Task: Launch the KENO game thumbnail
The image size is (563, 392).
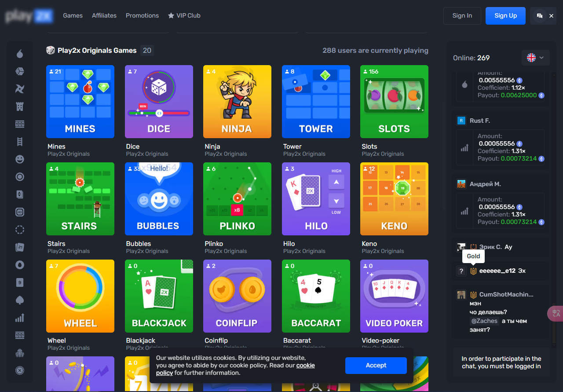Action: [x=394, y=199]
